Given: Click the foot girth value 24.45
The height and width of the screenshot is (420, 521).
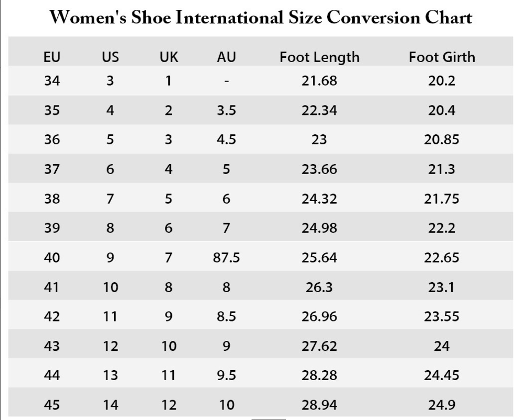Looking at the screenshot, I should click(442, 375).
